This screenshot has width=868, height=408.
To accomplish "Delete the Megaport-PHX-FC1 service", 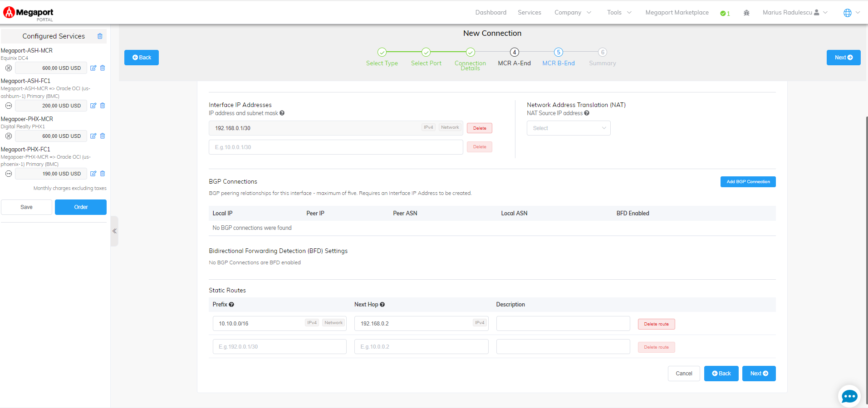I will (x=103, y=174).
